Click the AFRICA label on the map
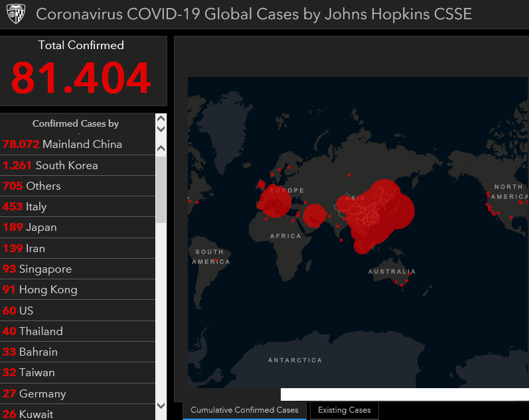Viewport: 529px width, 420px height. click(x=285, y=236)
